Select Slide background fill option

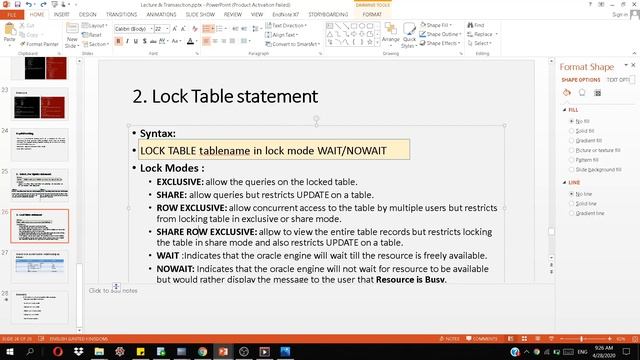tap(571, 169)
